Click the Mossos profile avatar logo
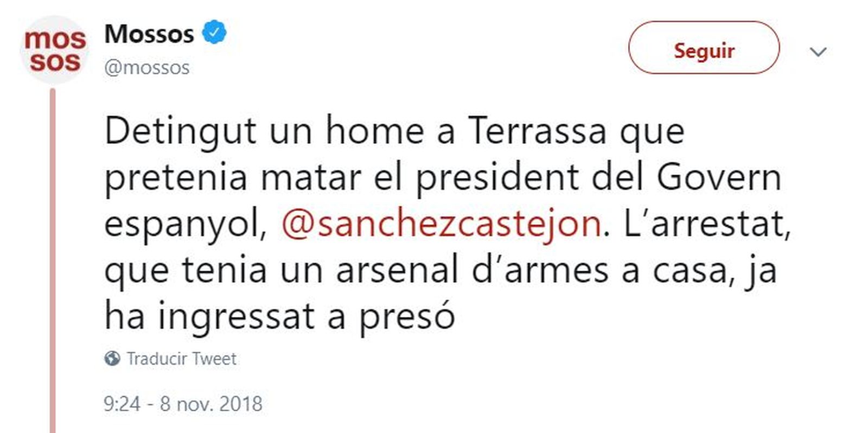 click(x=54, y=49)
